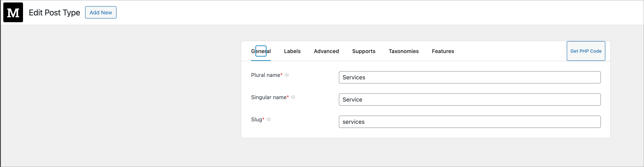Click the black M logo icon
644x167 pixels.
coord(13,12)
